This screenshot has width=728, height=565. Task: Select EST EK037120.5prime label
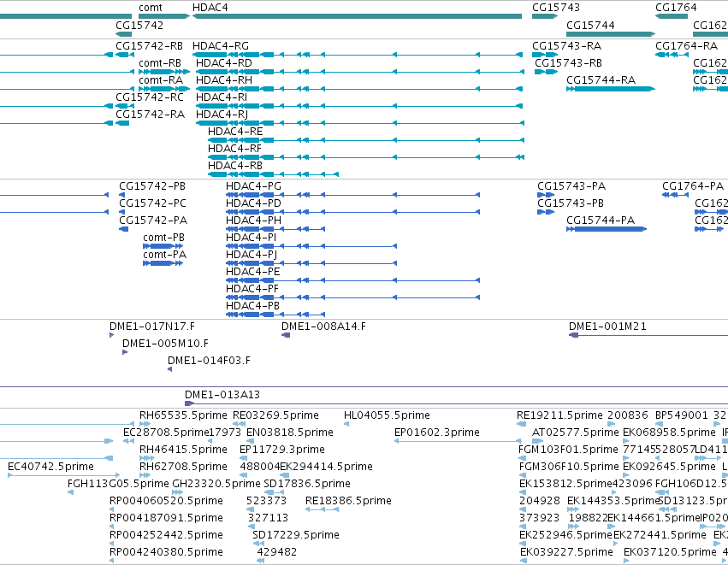[x=670, y=552]
